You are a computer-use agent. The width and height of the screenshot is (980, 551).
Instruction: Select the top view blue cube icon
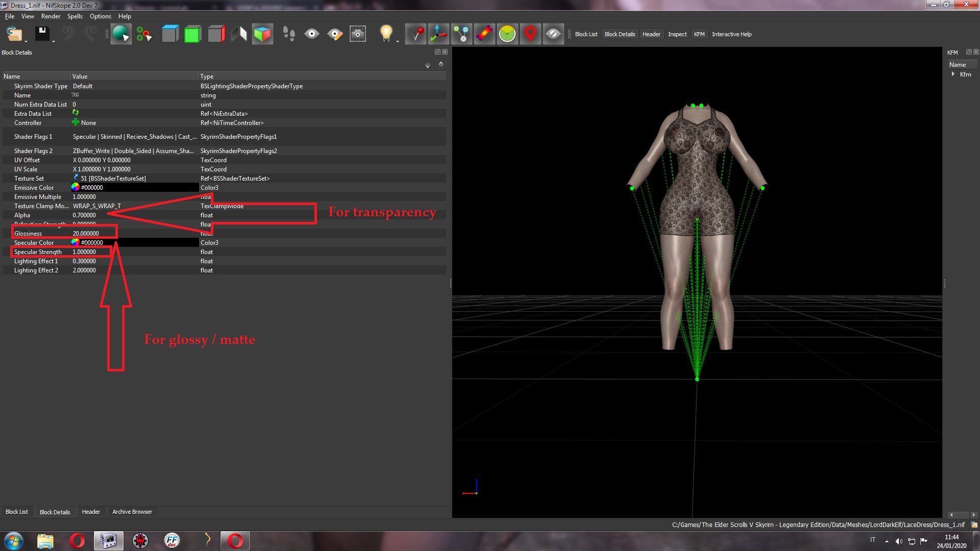170,34
